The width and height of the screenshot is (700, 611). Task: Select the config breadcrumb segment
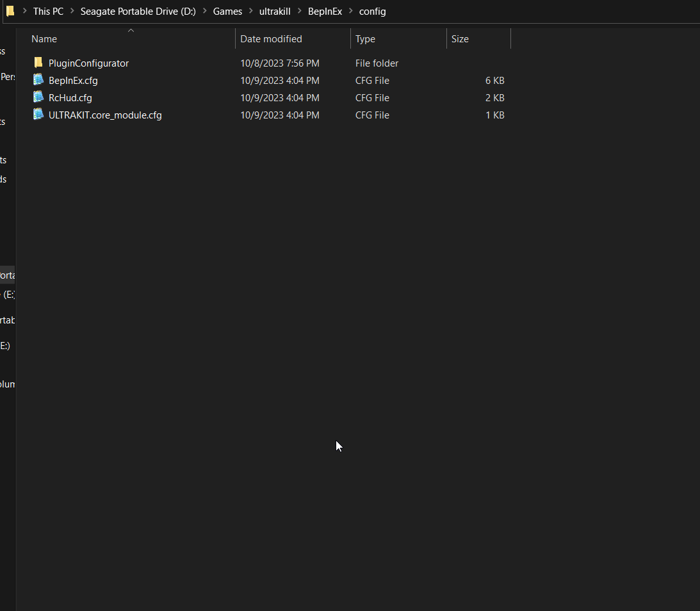[x=373, y=11]
